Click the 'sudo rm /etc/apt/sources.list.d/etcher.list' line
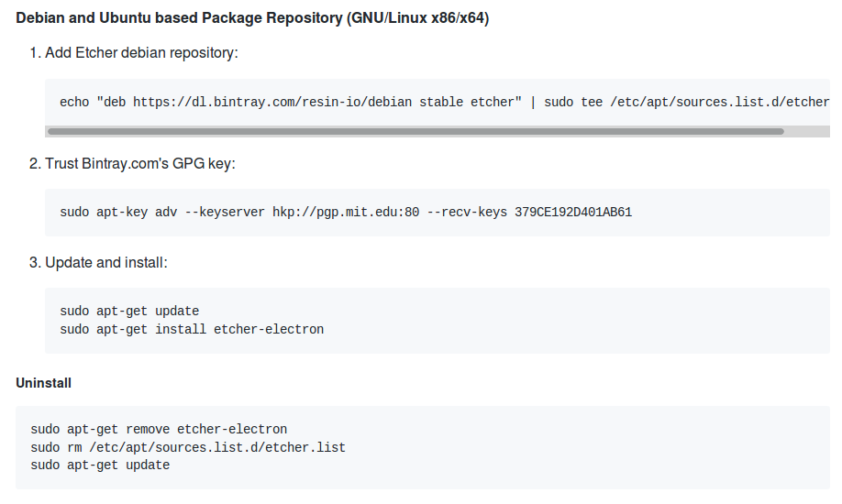The image size is (842, 504). [188, 447]
